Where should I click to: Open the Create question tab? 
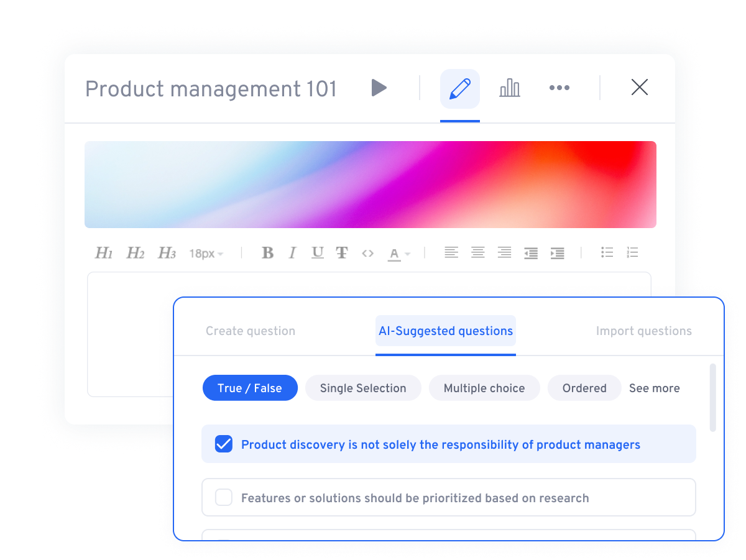[251, 331]
